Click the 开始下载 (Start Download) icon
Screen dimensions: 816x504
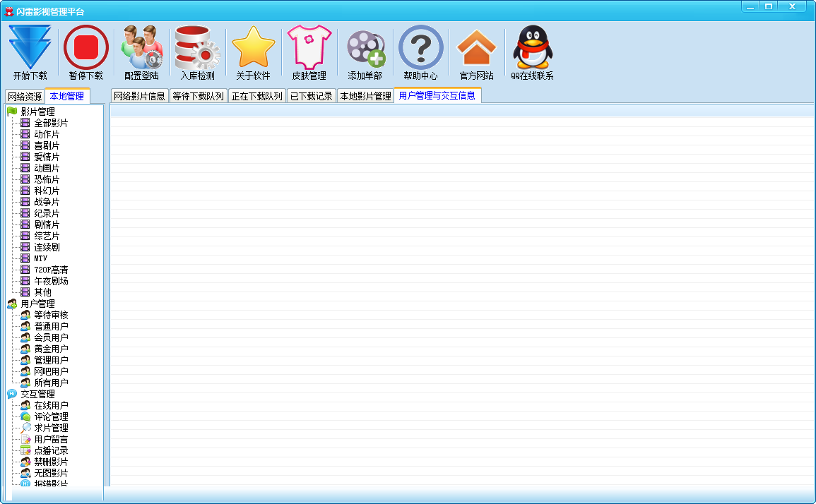29,49
